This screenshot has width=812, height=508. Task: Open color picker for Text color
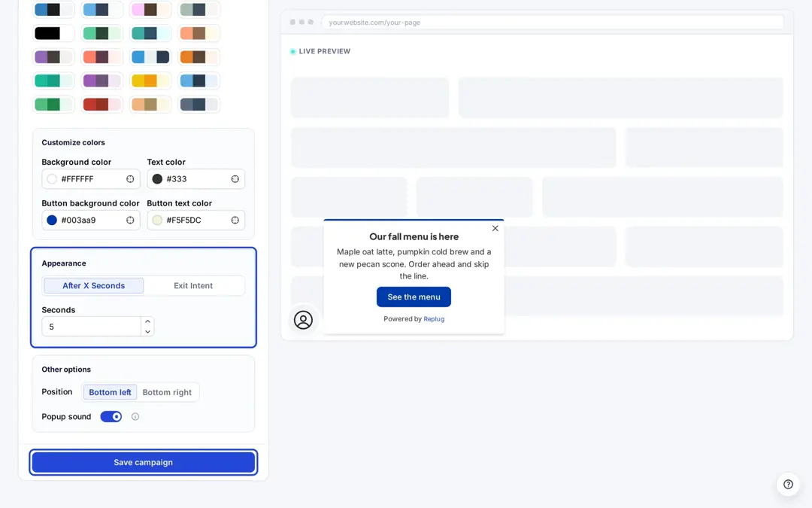235,179
